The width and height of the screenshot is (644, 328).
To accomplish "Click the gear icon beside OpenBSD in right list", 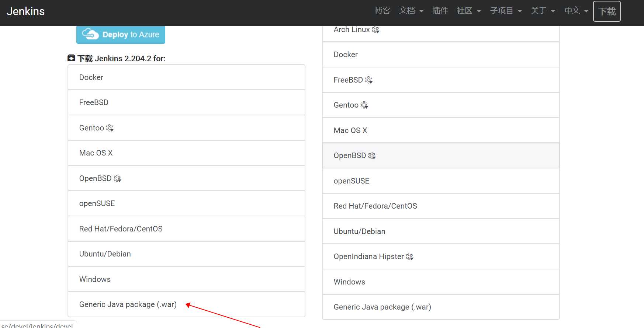I will click(372, 156).
